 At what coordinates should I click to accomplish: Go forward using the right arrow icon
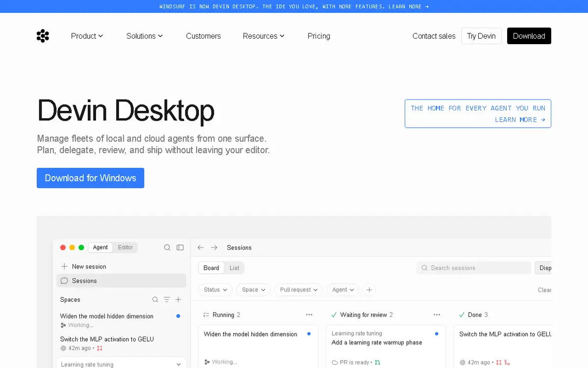point(214,248)
